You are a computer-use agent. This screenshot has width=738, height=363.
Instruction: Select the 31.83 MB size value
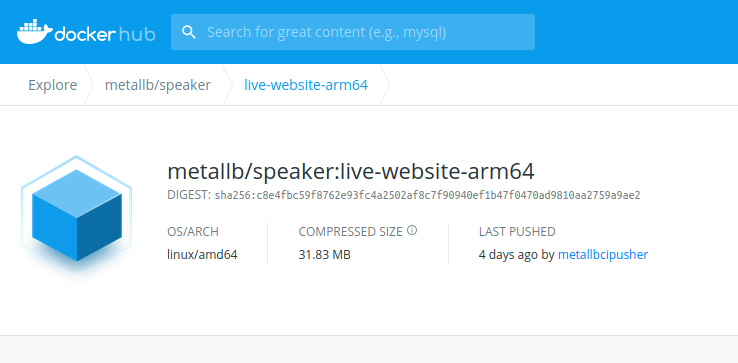325,255
